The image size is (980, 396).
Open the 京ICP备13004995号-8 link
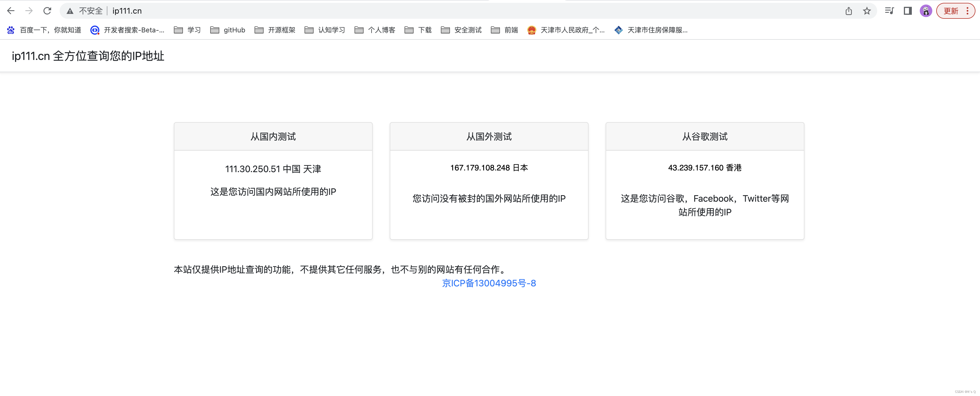point(489,283)
